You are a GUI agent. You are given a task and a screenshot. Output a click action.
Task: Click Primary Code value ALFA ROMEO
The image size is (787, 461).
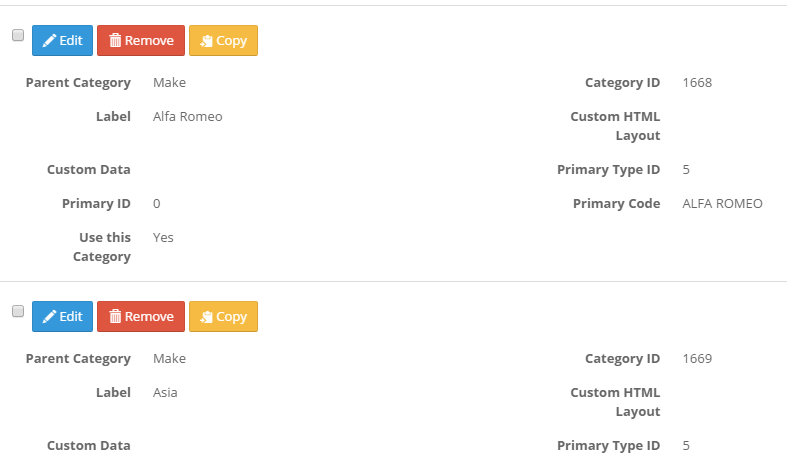tap(722, 203)
